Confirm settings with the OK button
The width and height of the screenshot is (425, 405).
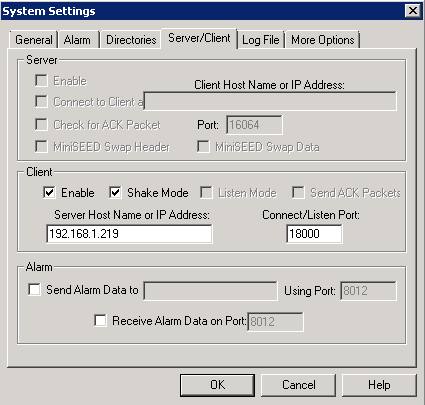coord(217,385)
